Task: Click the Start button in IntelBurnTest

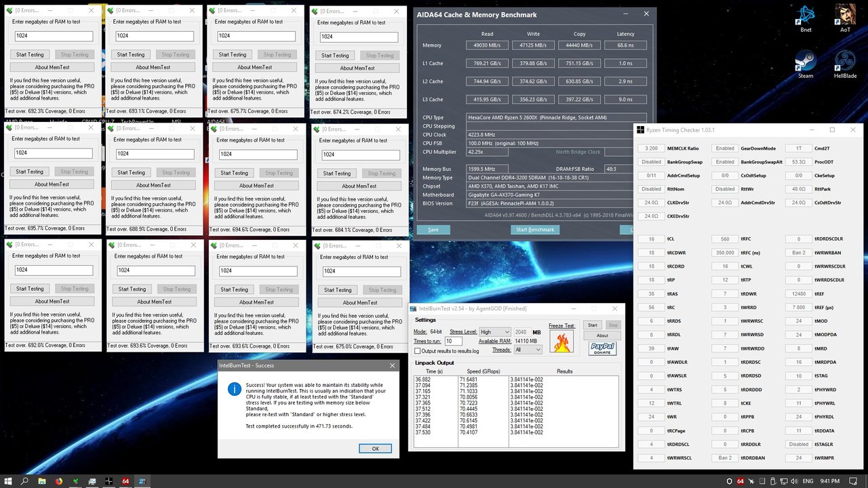Action: [x=593, y=325]
